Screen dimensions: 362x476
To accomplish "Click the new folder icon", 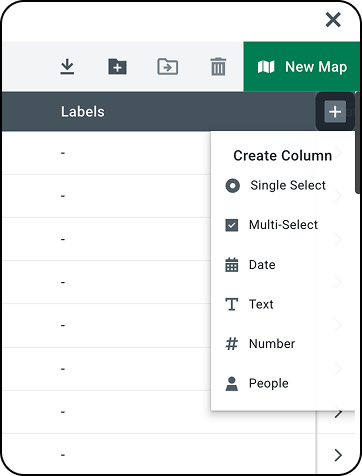I will [117, 66].
